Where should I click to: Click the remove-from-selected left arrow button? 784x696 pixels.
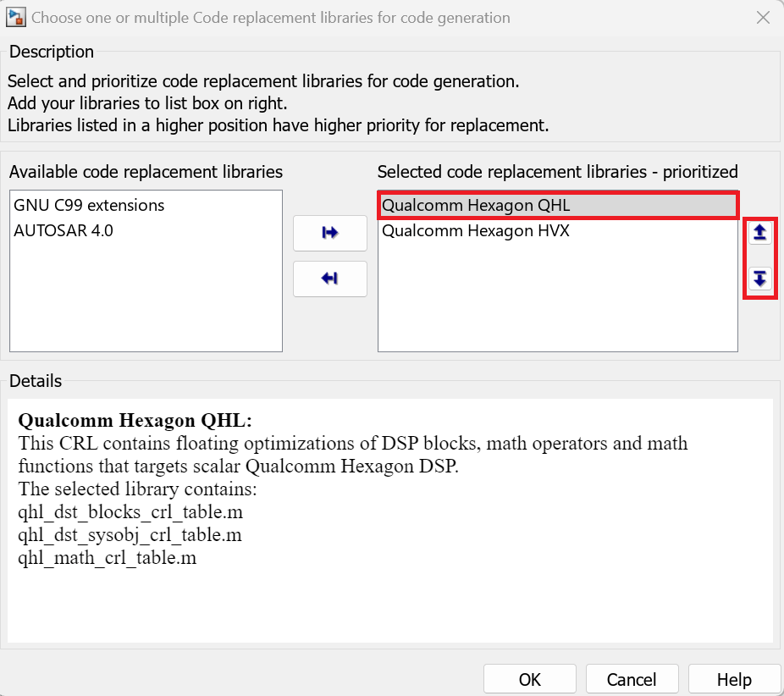(330, 279)
